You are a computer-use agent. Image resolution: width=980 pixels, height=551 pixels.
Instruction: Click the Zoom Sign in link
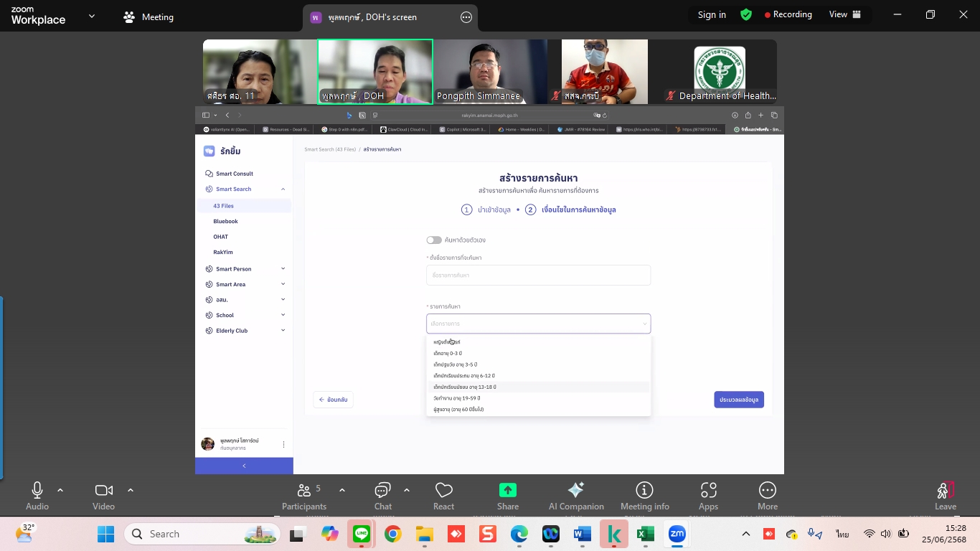click(712, 15)
